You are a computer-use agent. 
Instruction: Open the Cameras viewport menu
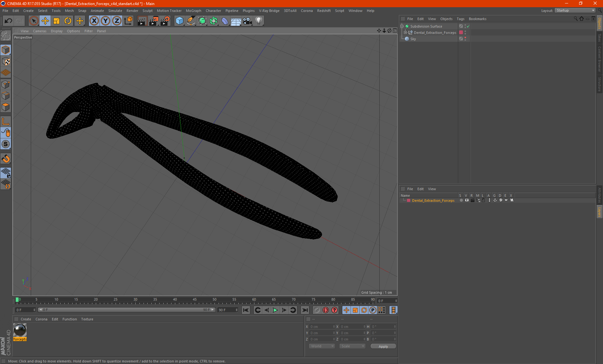coord(40,31)
